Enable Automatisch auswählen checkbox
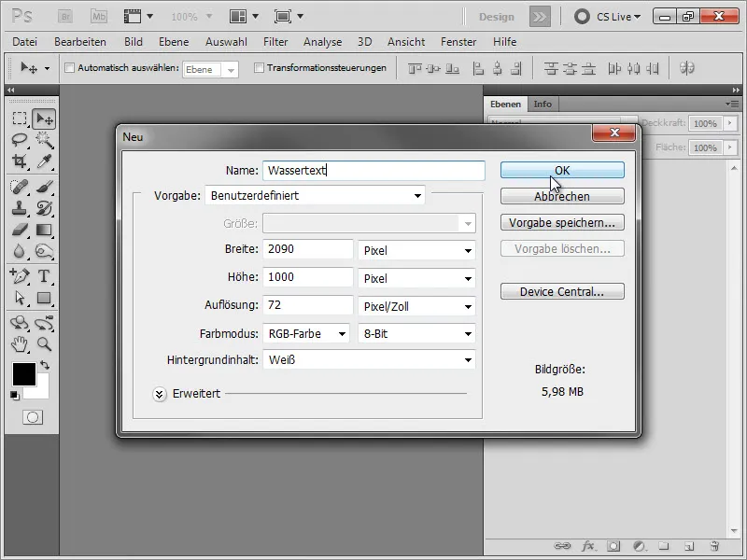Screen dimensions: 747x560 69,67
